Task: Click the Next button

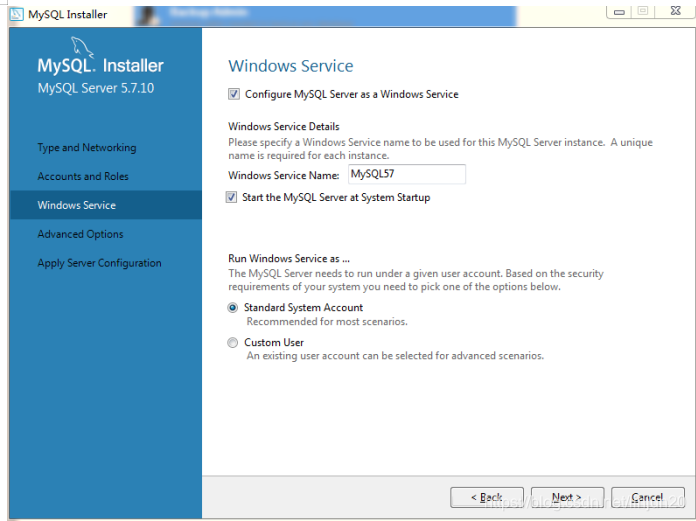Action: pos(567,497)
